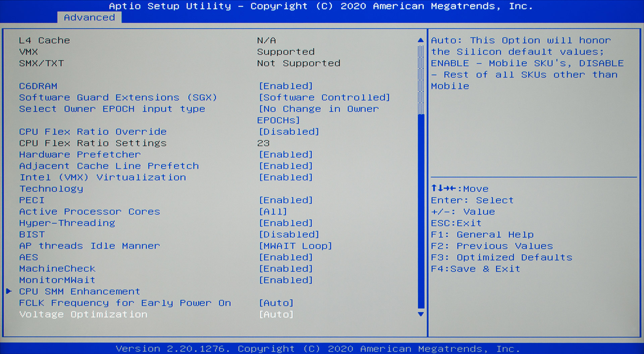Click the arrow beside CPU SMM Enhancement
Viewport: 644px width, 354px height.
point(9,291)
